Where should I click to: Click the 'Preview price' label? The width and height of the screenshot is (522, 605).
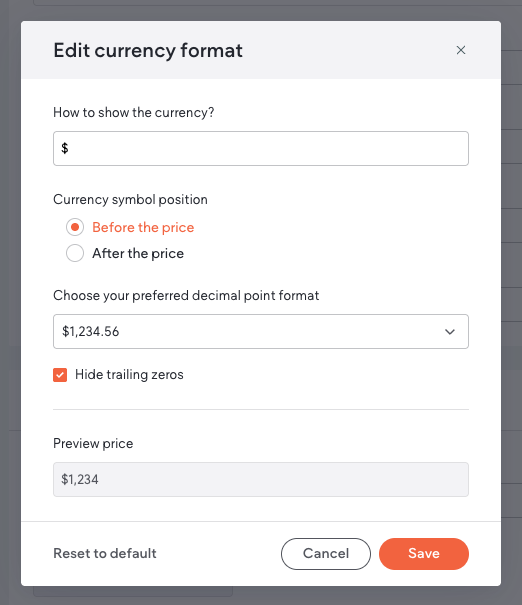coord(93,444)
